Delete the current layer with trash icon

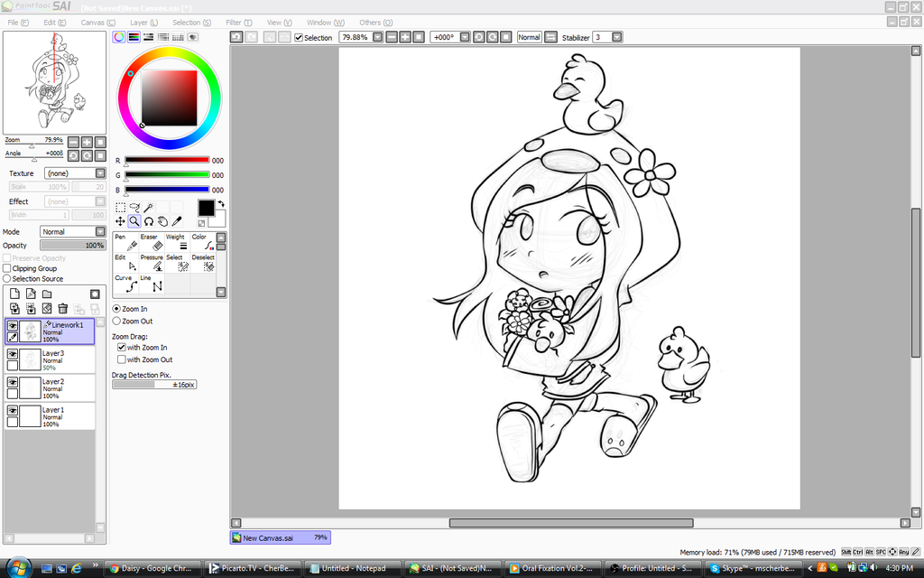(x=62, y=308)
